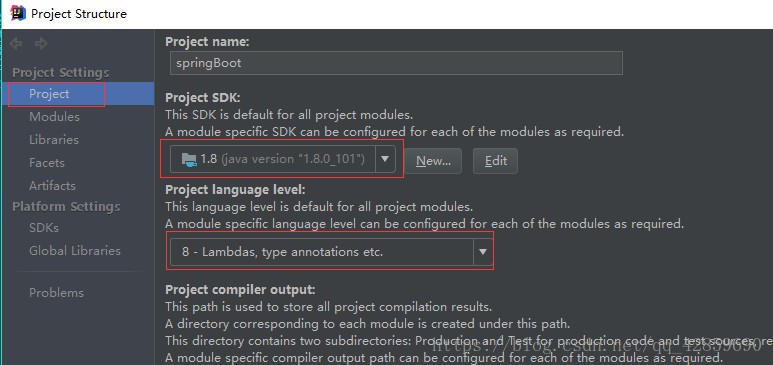Click the Project Structure window title text
Image resolution: width=773 pixels, height=365 pixels.
[x=79, y=14]
